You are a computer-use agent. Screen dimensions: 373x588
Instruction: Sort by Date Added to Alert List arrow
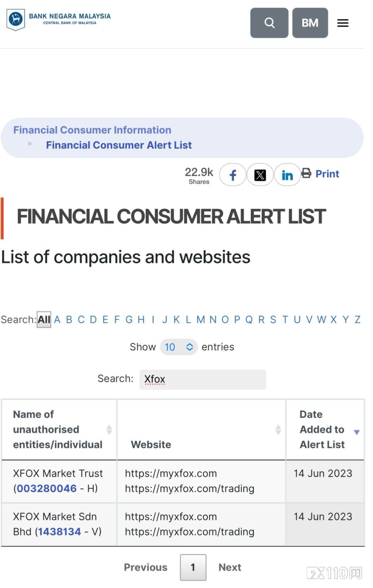pos(357,432)
